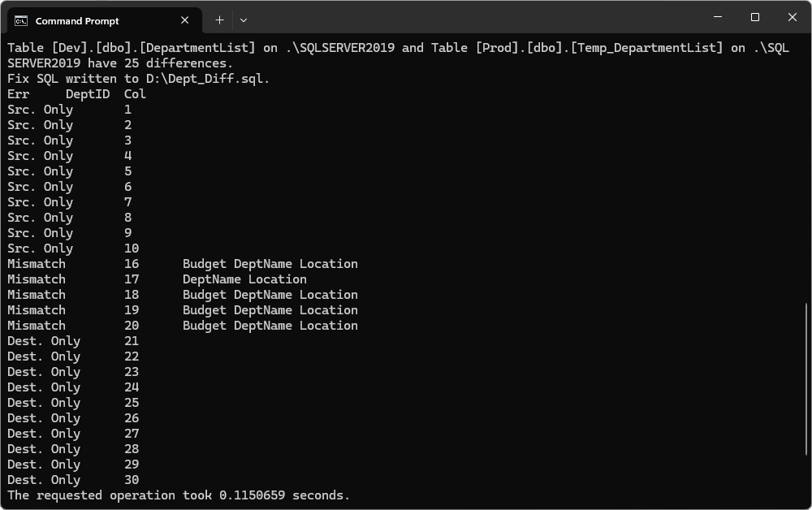Select the Command Prompt tab title
The image size is (812, 510).
click(77, 21)
